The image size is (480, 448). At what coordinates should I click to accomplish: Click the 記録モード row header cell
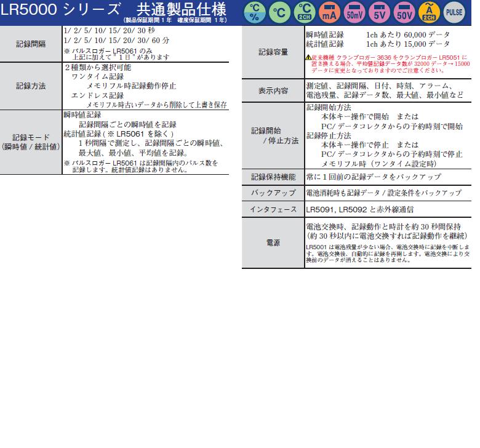pos(31,142)
